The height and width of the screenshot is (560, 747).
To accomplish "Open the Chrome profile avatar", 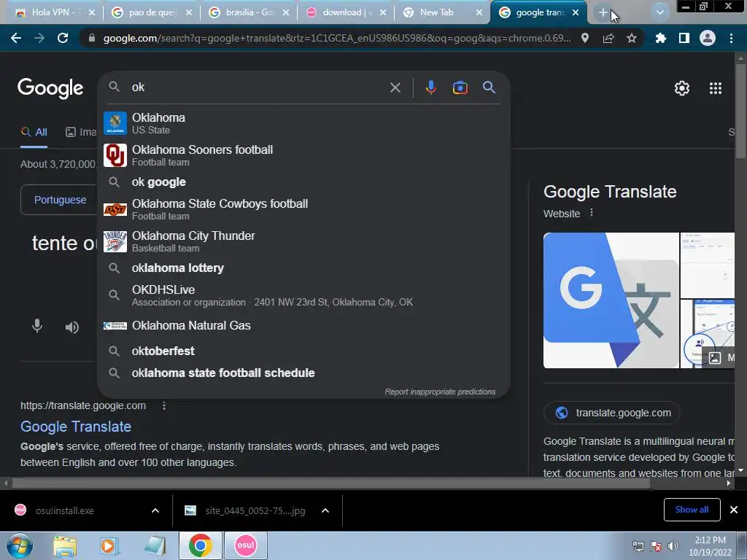I will coord(708,38).
